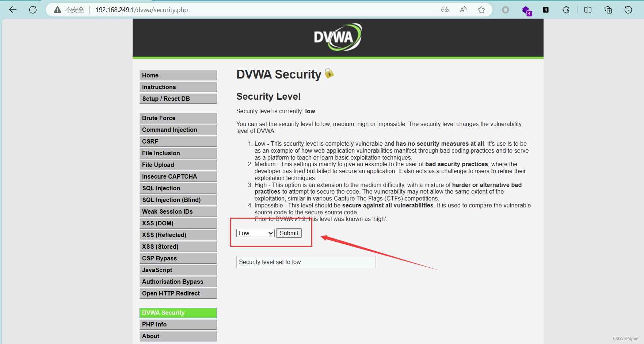
Task: Click the browser back arrow
Action: pyautogui.click(x=13, y=10)
